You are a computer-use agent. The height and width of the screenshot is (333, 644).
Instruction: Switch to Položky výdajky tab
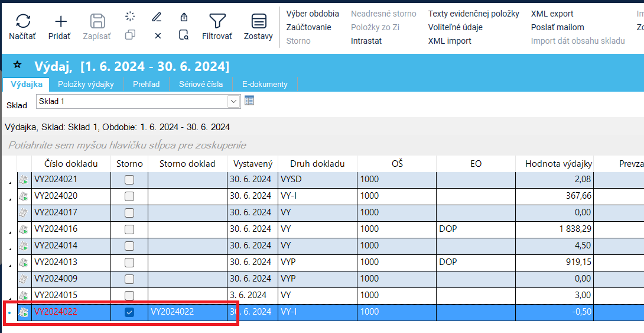pos(86,84)
